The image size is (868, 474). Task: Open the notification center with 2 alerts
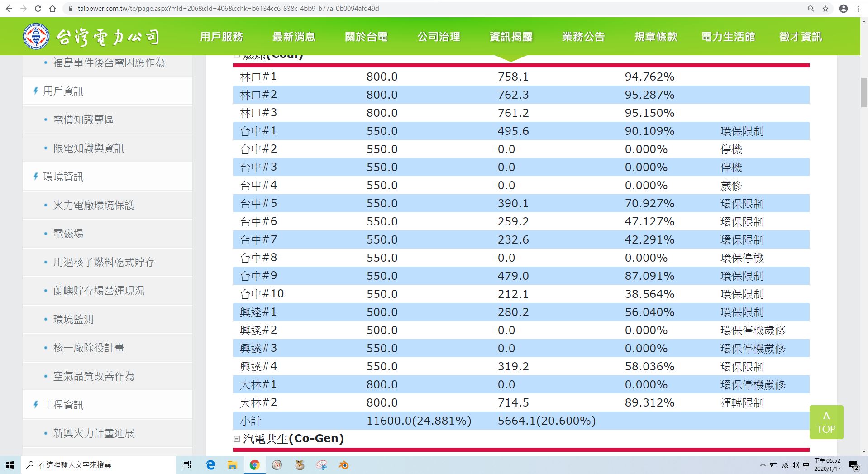point(854,465)
